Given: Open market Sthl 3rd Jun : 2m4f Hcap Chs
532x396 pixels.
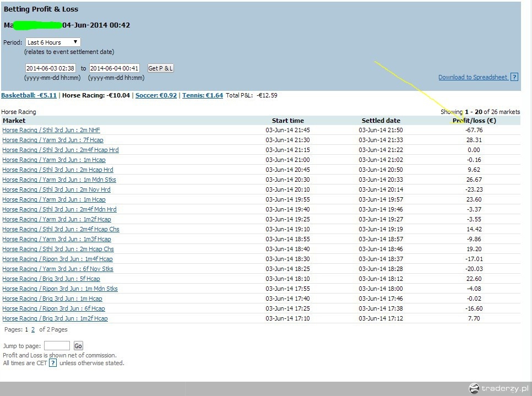Looking at the screenshot, I should [x=61, y=229].
